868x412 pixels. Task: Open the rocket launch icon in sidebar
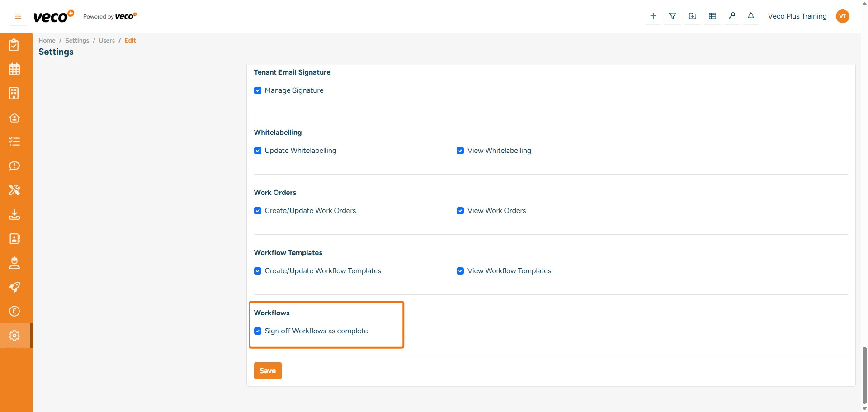[x=14, y=287]
